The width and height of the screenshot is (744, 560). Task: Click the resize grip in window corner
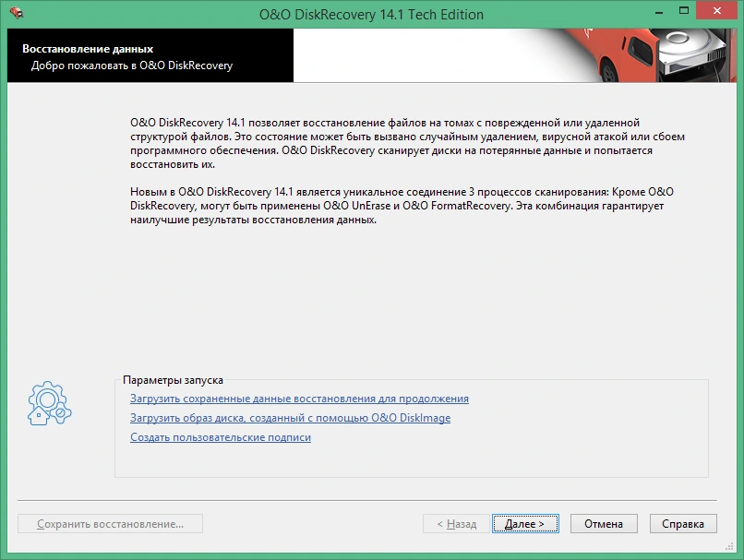coord(730,547)
